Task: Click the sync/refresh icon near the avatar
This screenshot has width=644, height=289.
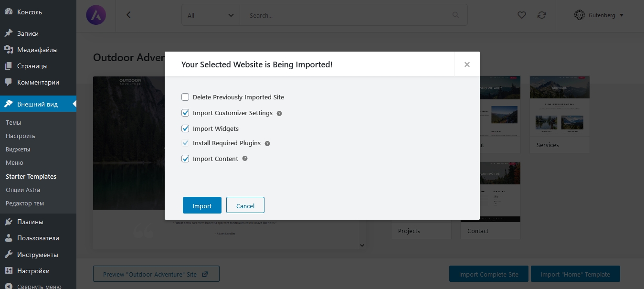Action: [x=542, y=15]
